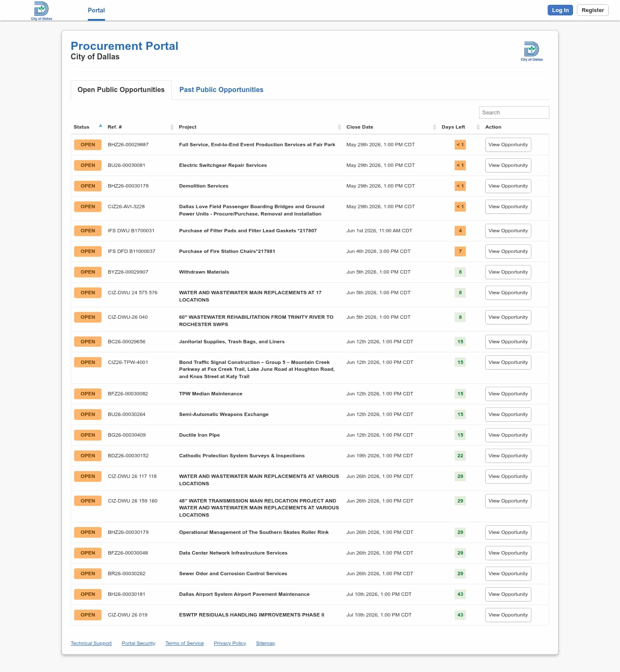
Task: View Opportunity for 60" Wastewater Rehabilitation
Action: tap(508, 317)
